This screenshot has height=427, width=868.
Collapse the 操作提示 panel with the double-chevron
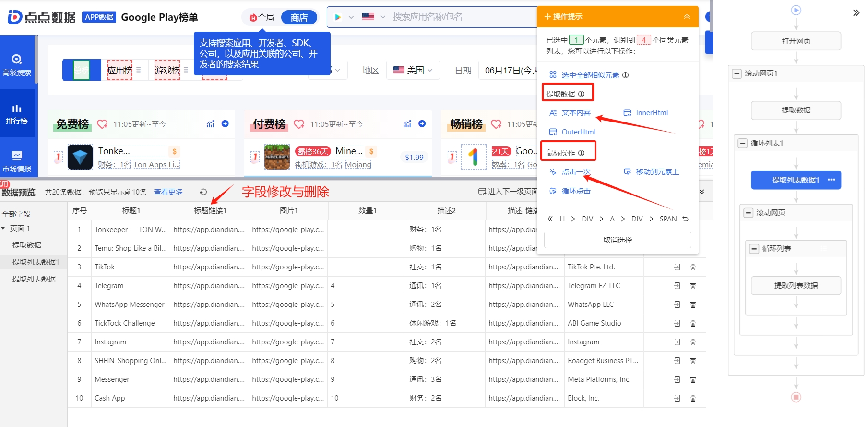(687, 17)
